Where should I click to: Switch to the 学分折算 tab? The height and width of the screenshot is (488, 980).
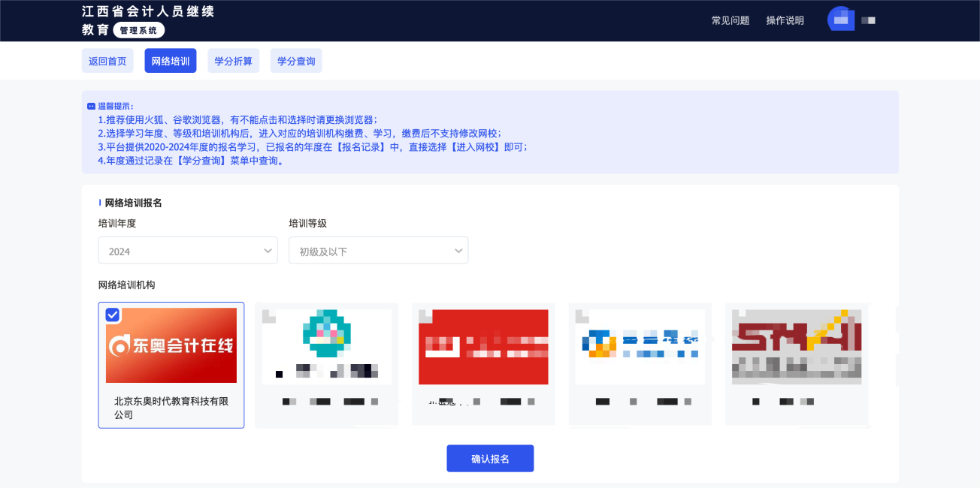pos(233,61)
